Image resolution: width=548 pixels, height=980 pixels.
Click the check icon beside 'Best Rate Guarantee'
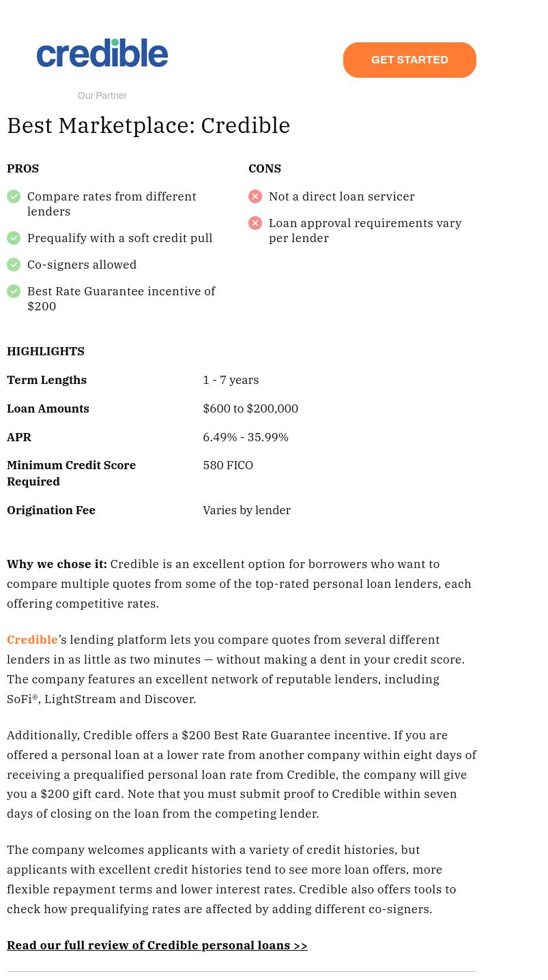[x=14, y=292]
